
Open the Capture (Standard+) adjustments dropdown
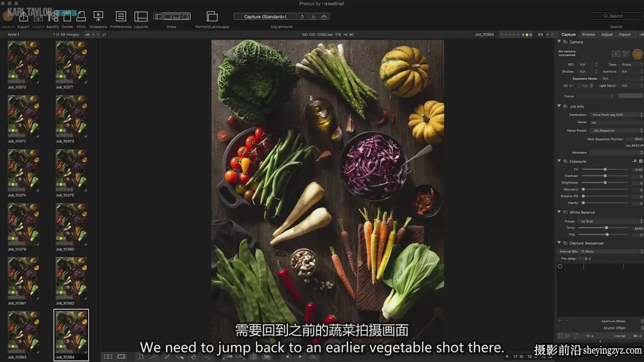265,17
